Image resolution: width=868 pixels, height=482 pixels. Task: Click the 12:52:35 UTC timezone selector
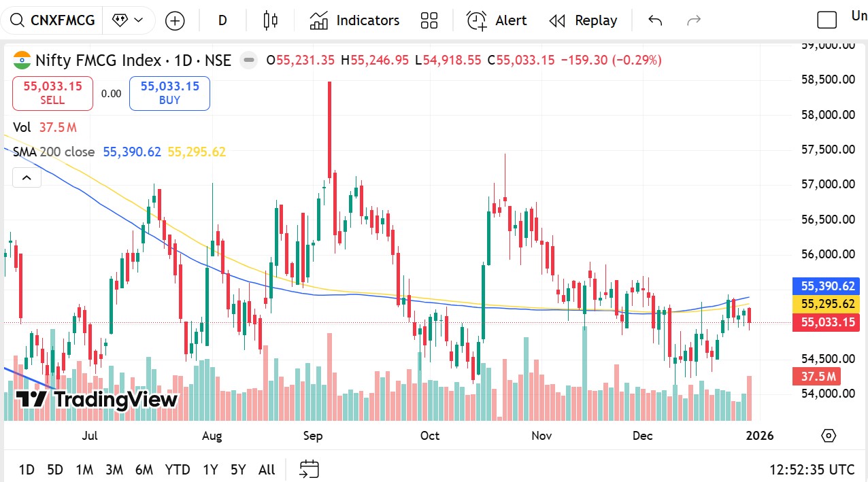pyautogui.click(x=812, y=470)
